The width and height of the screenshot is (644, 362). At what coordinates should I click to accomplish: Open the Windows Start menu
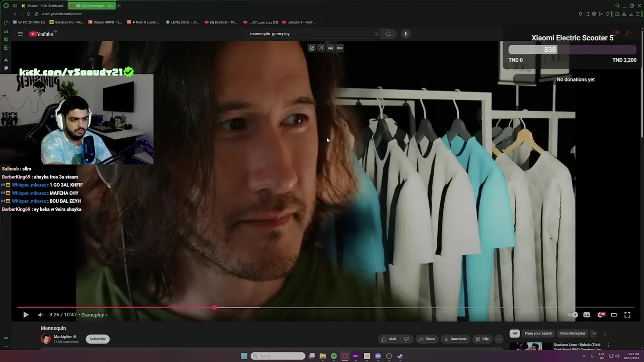(x=244, y=356)
